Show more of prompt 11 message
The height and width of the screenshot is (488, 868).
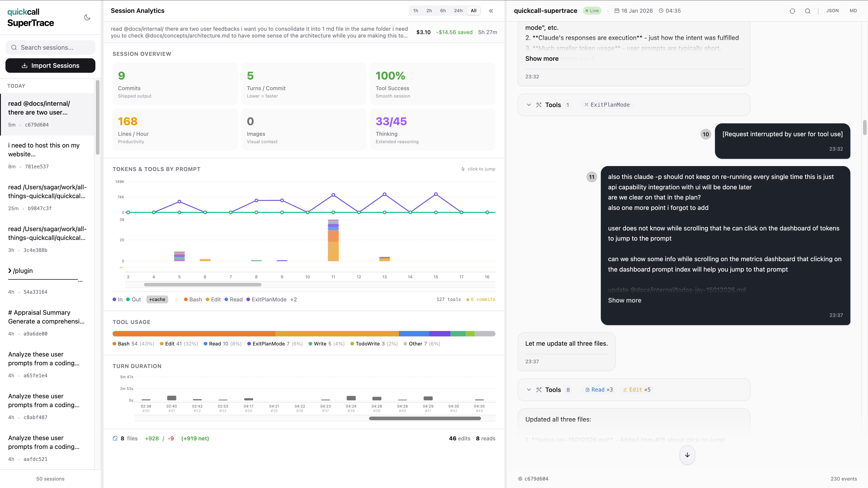624,300
